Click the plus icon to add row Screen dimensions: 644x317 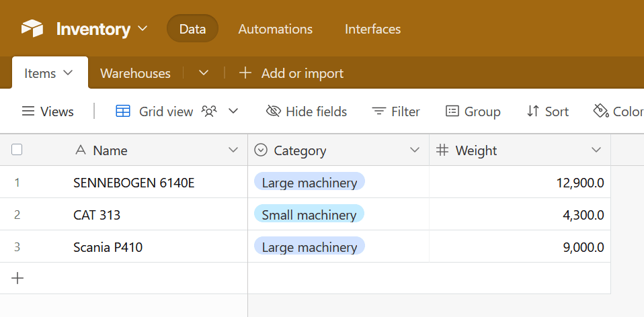[18, 278]
